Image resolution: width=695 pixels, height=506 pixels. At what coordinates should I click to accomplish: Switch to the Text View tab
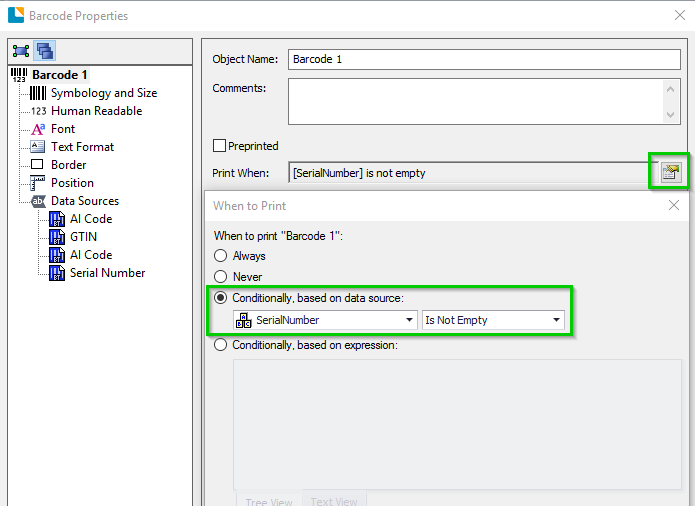point(334,501)
